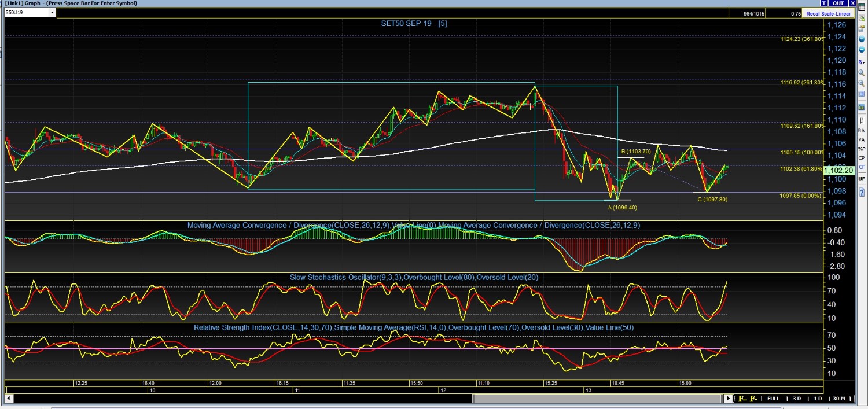Click the CP tool in sidebar

pyautogui.click(x=862, y=158)
